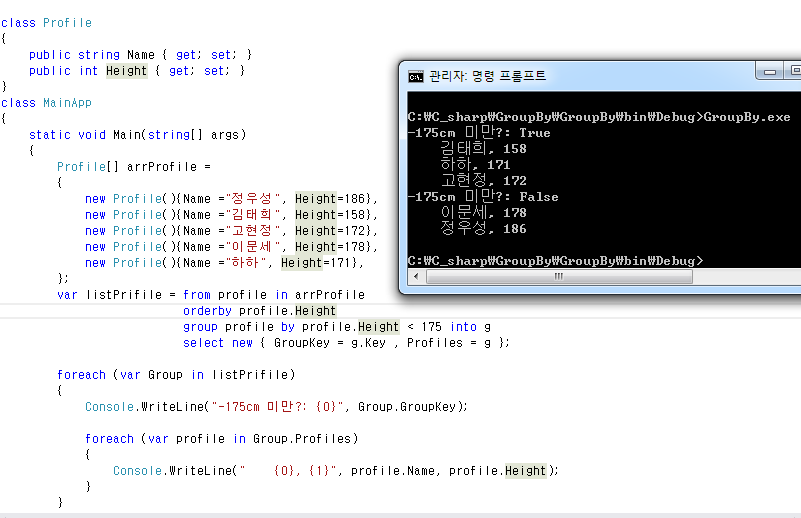Click 'foreach (var Group in listPrifile)'
Screen dimensions: 801x518
[x=176, y=374]
